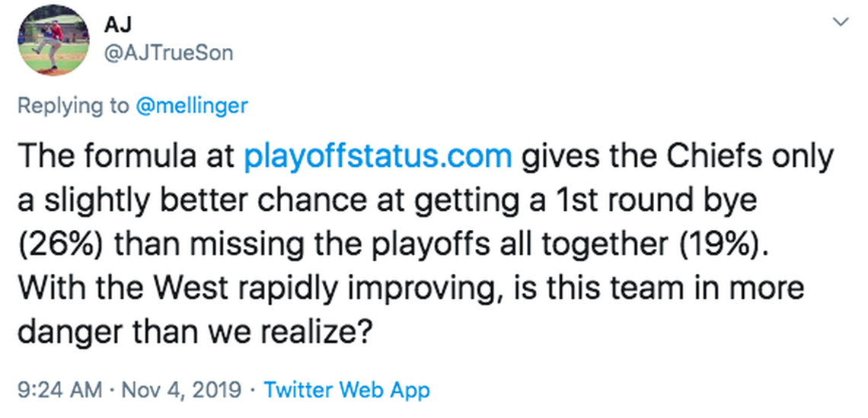
Task: Open the Twitter Web App source link
Action: click(x=346, y=391)
